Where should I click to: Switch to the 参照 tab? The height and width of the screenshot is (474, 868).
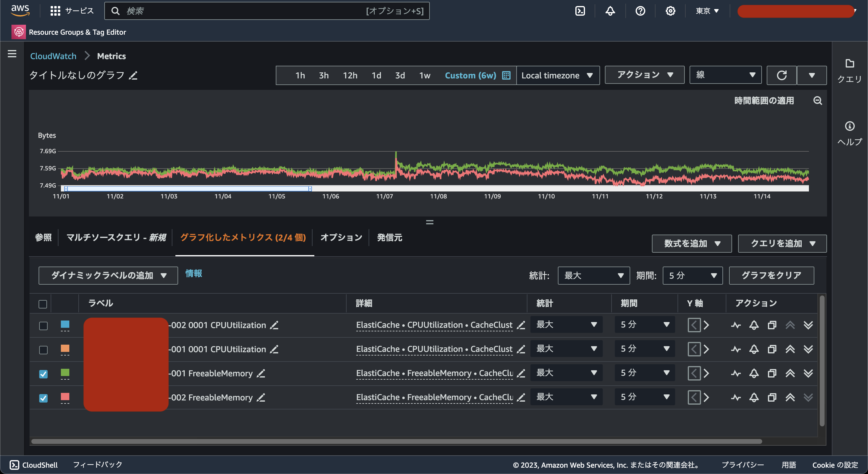(x=43, y=237)
